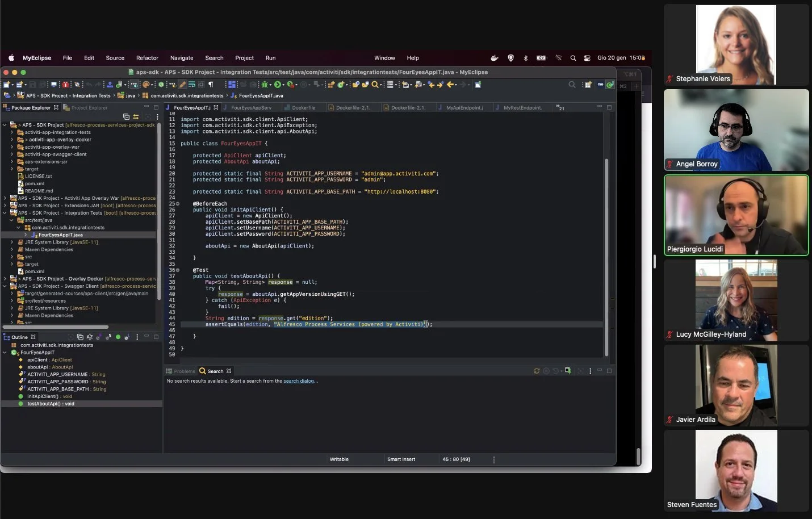Show hidden editor tabs list »21
812x519 pixels.
(x=560, y=107)
